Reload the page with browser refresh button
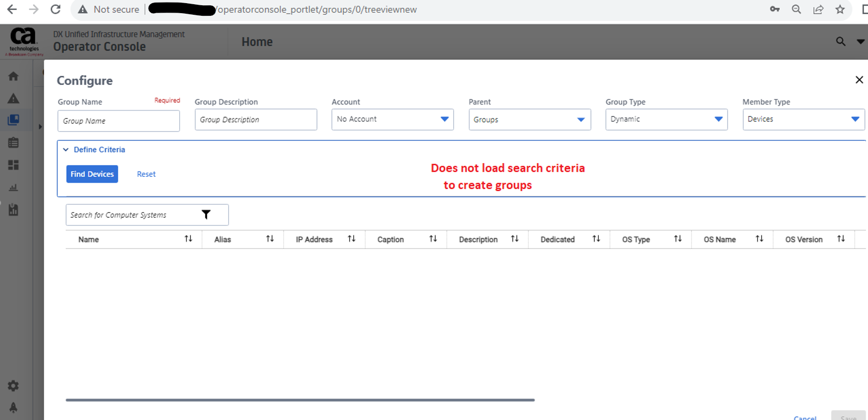The height and width of the screenshot is (420, 868). 56,9
